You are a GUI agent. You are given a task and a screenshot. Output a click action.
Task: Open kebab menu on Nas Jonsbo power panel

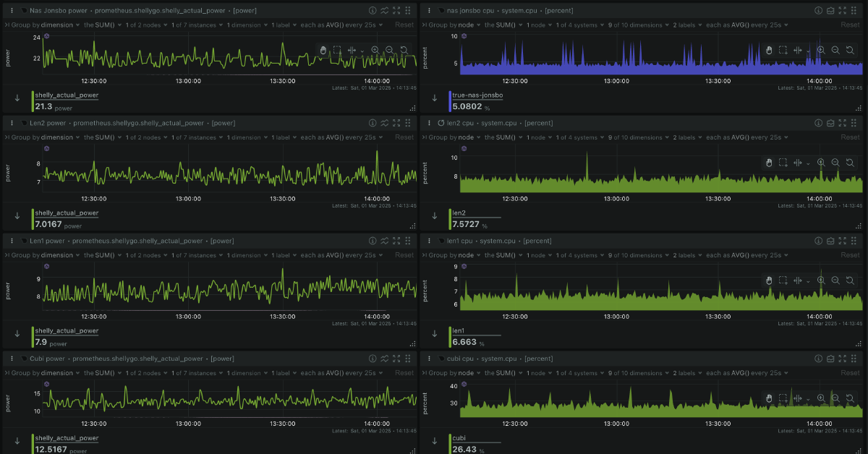tap(12, 11)
